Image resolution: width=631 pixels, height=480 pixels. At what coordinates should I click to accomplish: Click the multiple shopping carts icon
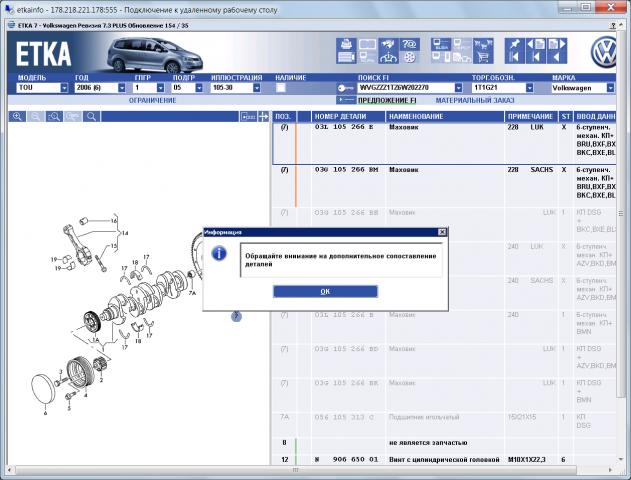click(483, 44)
